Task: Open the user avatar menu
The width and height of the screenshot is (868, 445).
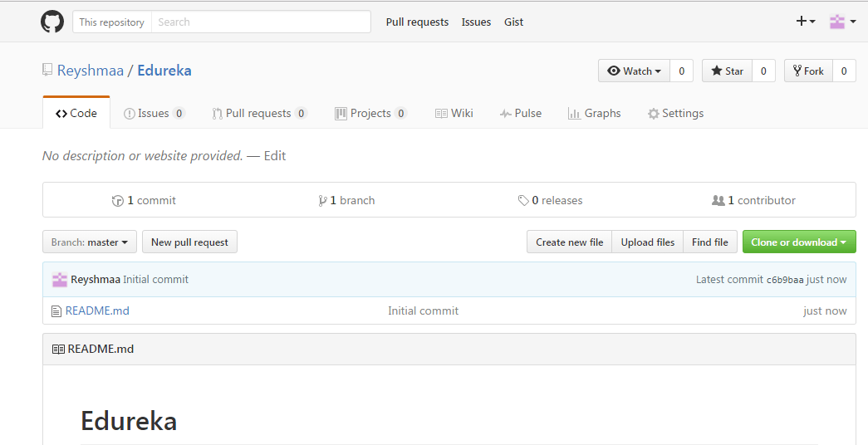Action: [x=842, y=22]
